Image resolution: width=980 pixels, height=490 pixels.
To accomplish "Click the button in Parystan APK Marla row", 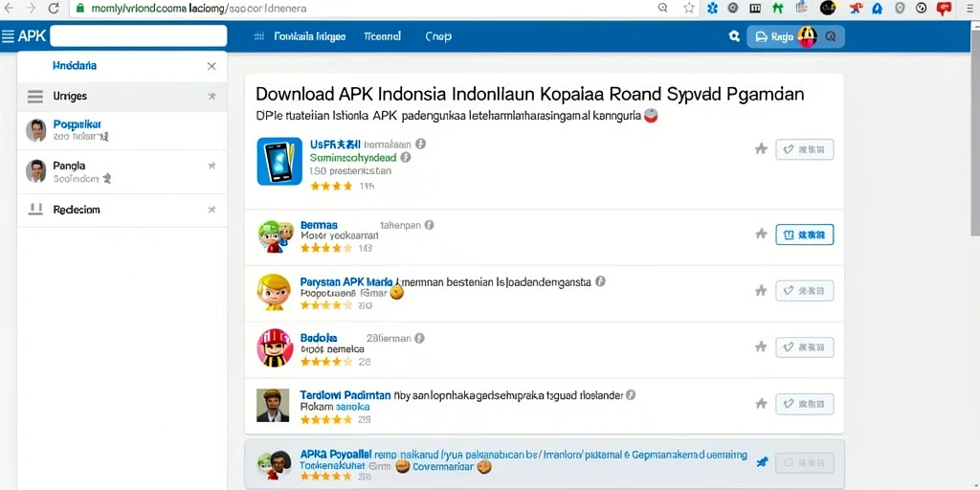I will pyautogui.click(x=804, y=291).
